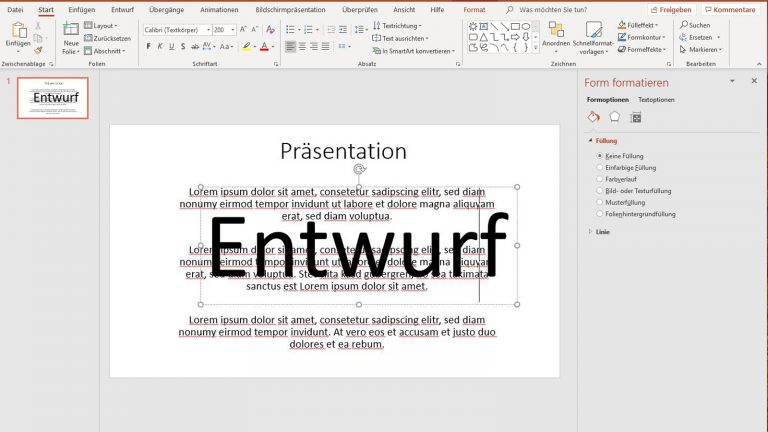
Task: Align text right
Action: click(314, 47)
